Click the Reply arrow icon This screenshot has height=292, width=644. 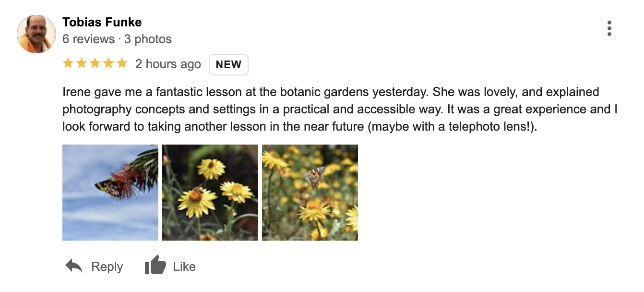(74, 267)
